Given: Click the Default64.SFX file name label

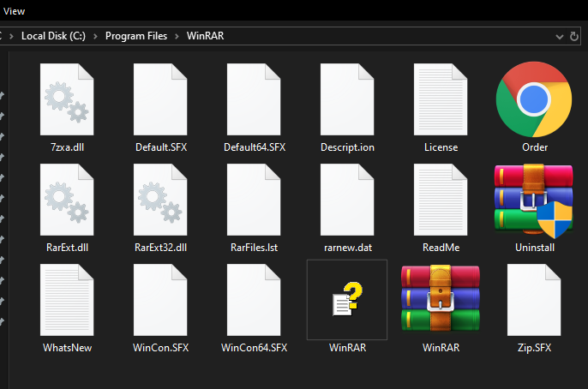Looking at the screenshot, I should coord(255,147).
